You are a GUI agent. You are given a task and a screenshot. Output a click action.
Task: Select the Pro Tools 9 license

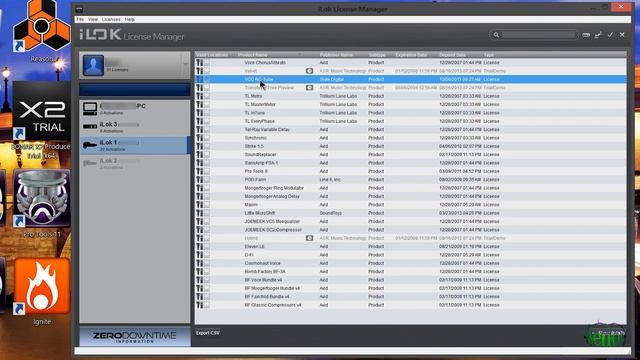[411, 171]
